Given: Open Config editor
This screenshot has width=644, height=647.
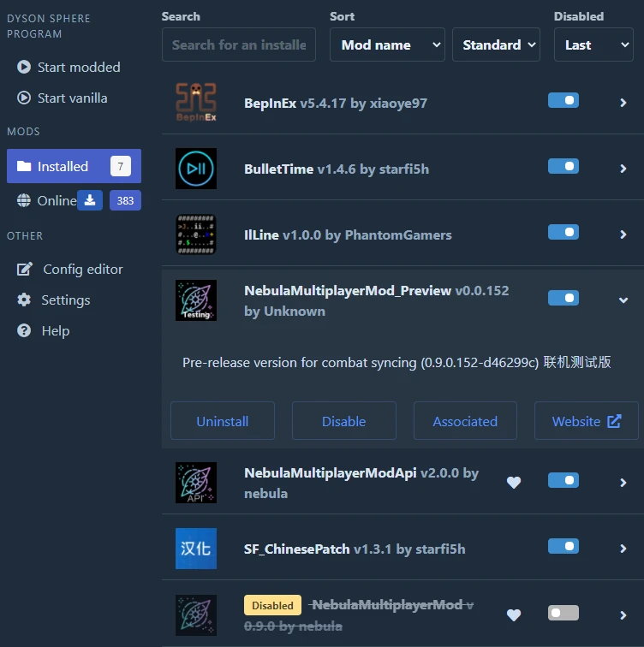Looking at the screenshot, I should point(69,269).
